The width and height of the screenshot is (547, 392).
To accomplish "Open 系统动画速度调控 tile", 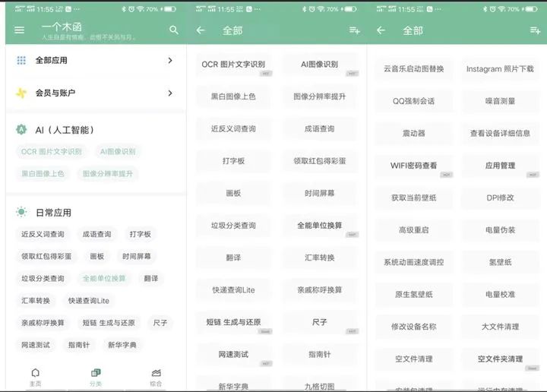I will pyautogui.click(x=414, y=262).
